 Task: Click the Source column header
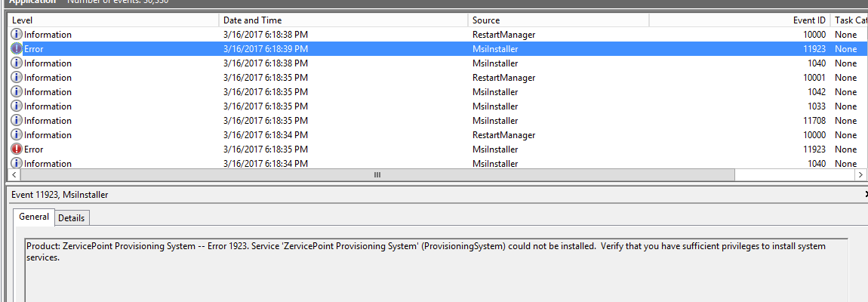click(x=547, y=20)
